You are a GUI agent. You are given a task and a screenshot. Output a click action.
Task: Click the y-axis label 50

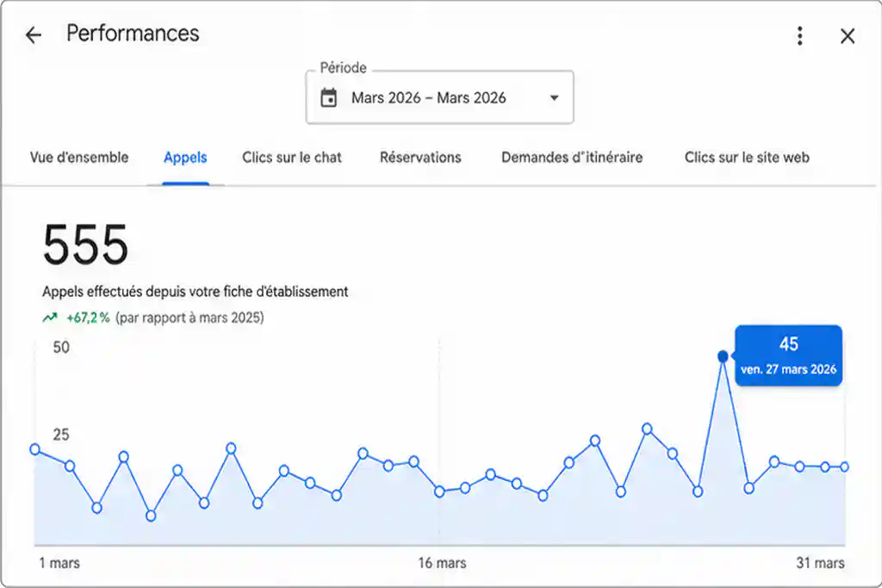click(61, 348)
